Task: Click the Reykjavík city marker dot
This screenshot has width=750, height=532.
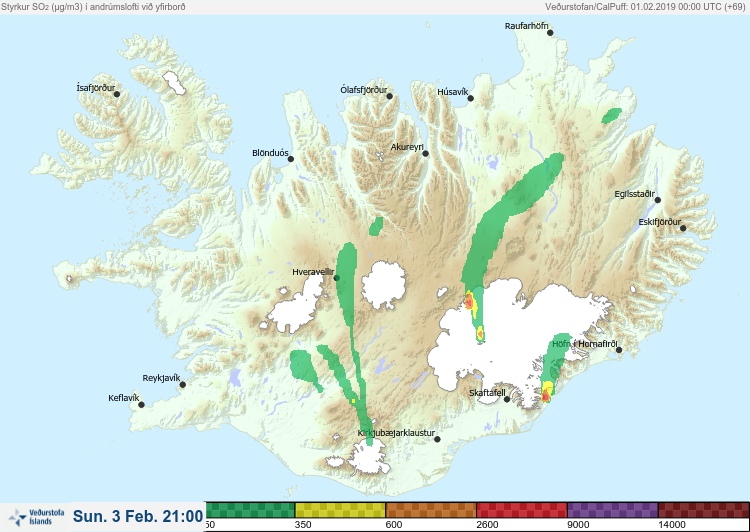Action: 183,385
